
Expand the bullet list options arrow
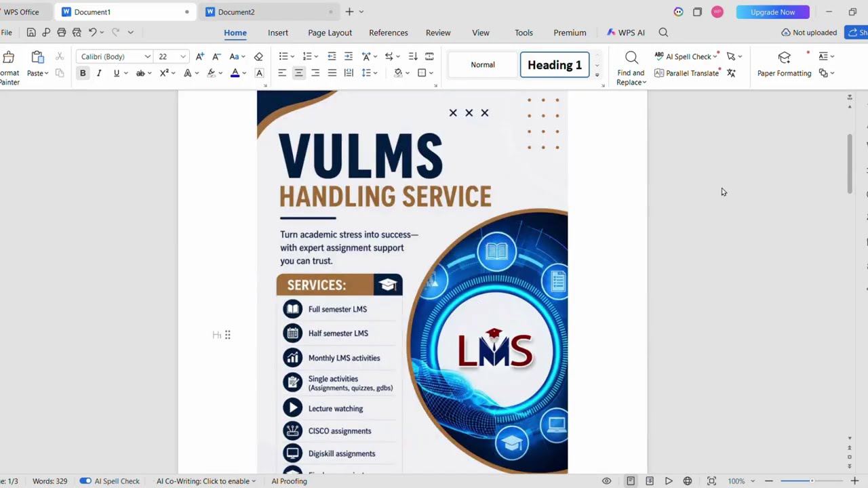click(292, 57)
